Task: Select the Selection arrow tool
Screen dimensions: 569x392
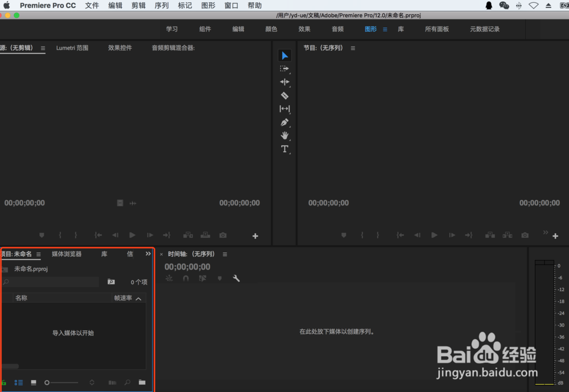Action: (x=284, y=56)
